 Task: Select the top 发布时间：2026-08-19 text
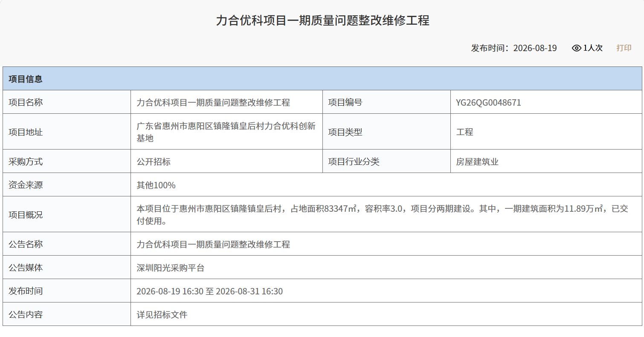(x=514, y=48)
